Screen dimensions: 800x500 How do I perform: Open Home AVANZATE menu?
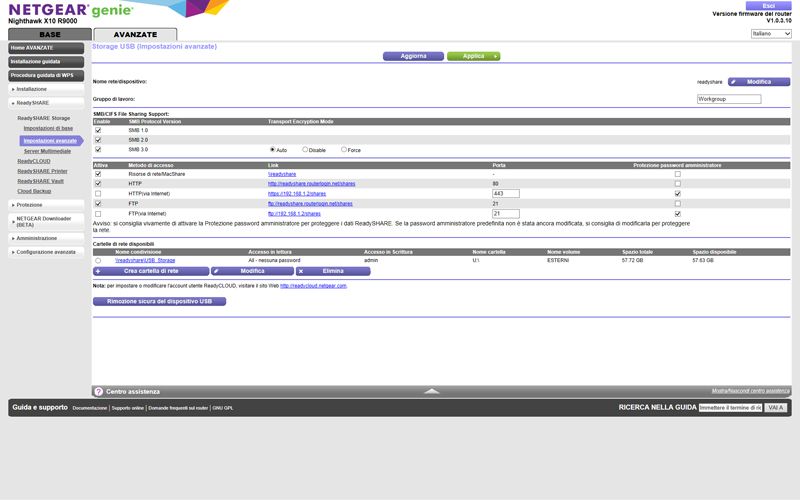[x=46, y=48]
